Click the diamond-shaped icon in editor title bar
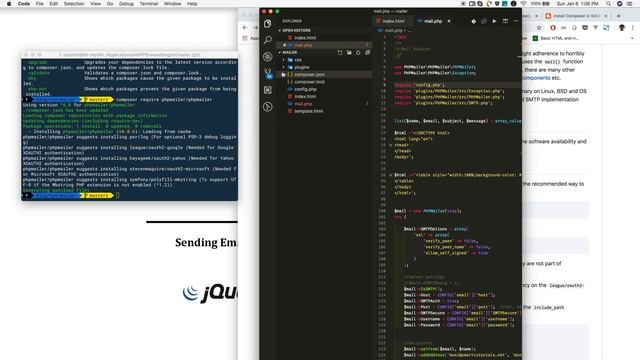The width and height of the screenshot is (640, 360). coord(473,21)
